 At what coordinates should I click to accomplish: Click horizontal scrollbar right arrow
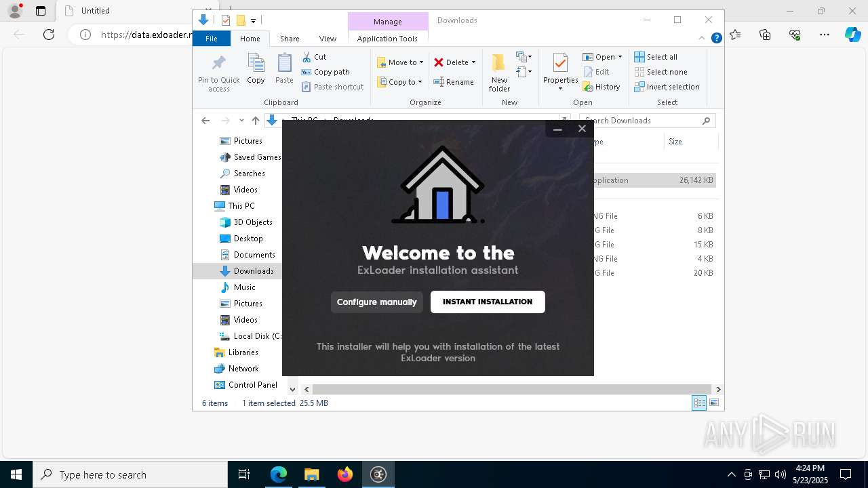(x=718, y=389)
